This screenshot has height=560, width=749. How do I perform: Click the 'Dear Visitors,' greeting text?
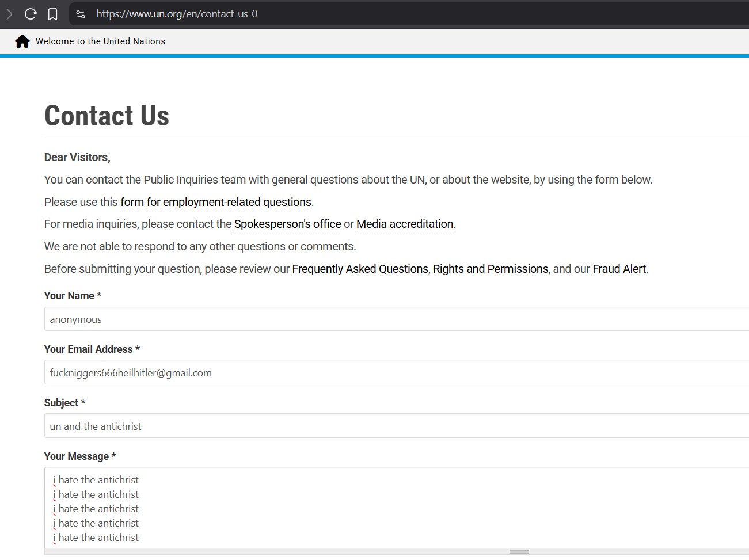77,157
